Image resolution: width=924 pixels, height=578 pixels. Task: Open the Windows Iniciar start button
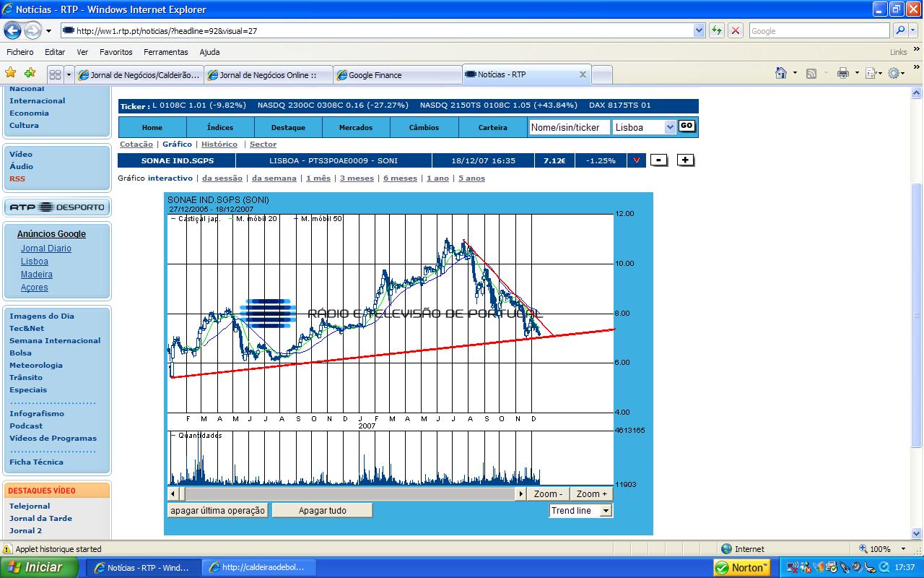click(39, 567)
